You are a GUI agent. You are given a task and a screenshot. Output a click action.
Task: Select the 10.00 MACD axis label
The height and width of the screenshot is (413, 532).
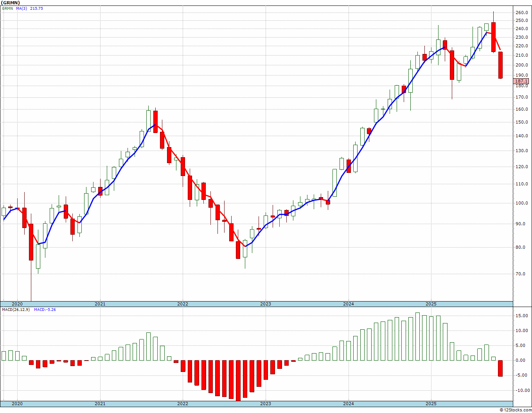tap(522, 330)
